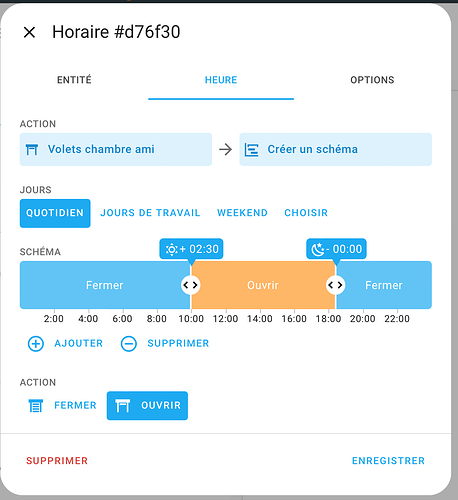Viewport: 458px width, 500px height.
Task: Select the orange Ouvrir time slot
Action: click(x=263, y=285)
